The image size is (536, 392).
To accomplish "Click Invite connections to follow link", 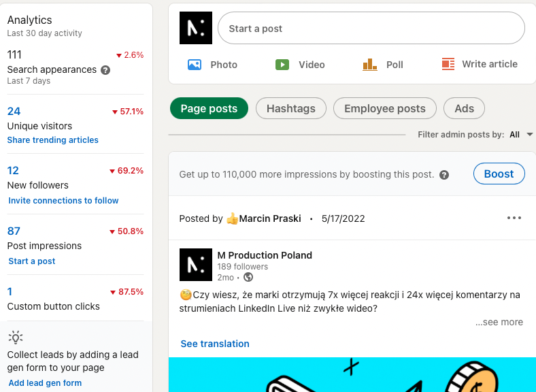I will [x=63, y=201].
